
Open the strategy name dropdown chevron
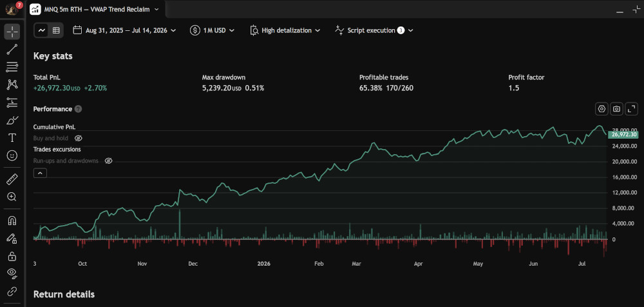coord(156,9)
